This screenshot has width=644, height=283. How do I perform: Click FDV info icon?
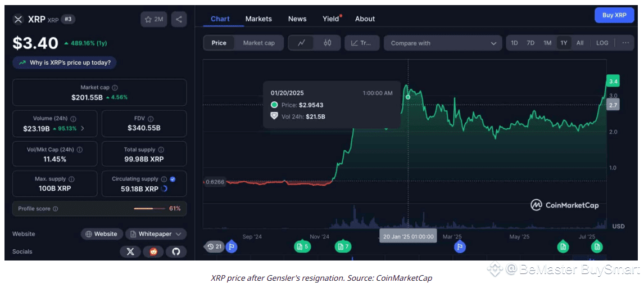click(151, 119)
